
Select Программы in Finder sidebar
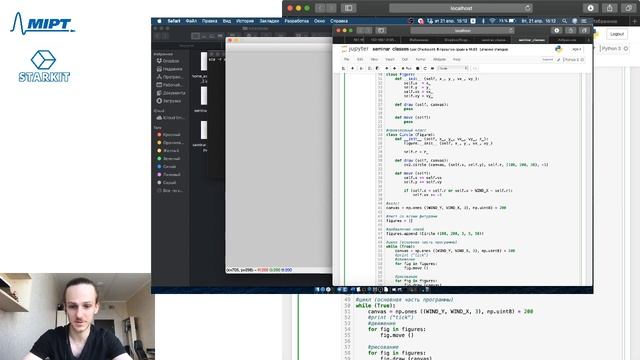click(x=170, y=77)
